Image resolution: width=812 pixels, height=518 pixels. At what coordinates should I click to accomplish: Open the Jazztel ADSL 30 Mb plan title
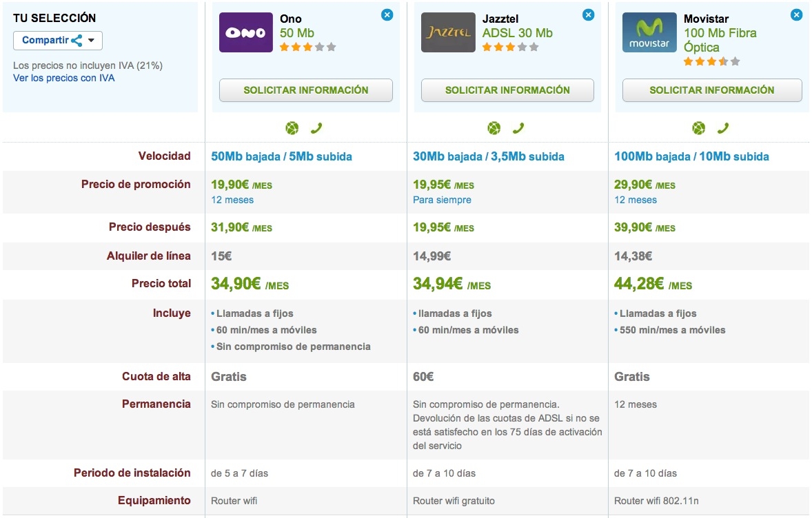click(518, 33)
